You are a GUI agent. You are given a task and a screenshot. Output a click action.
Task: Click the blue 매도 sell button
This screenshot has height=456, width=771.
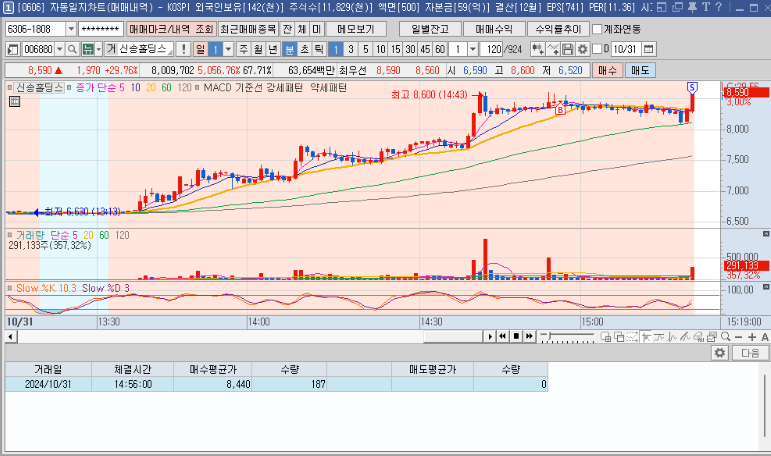pyautogui.click(x=640, y=70)
